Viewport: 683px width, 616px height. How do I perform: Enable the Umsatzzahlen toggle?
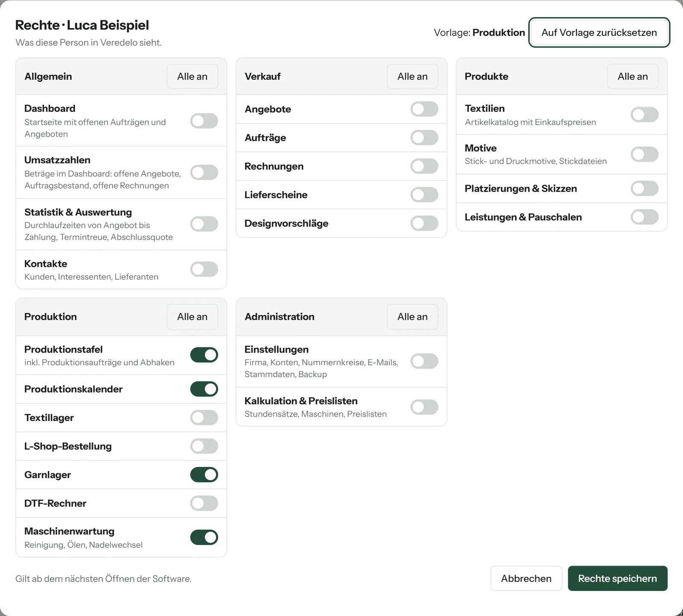click(x=204, y=173)
